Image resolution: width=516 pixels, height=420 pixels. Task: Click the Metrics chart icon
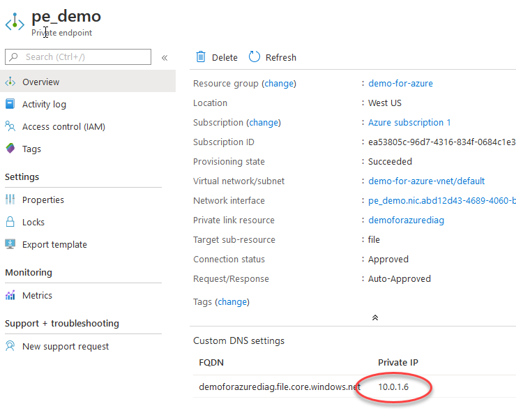point(10,295)
